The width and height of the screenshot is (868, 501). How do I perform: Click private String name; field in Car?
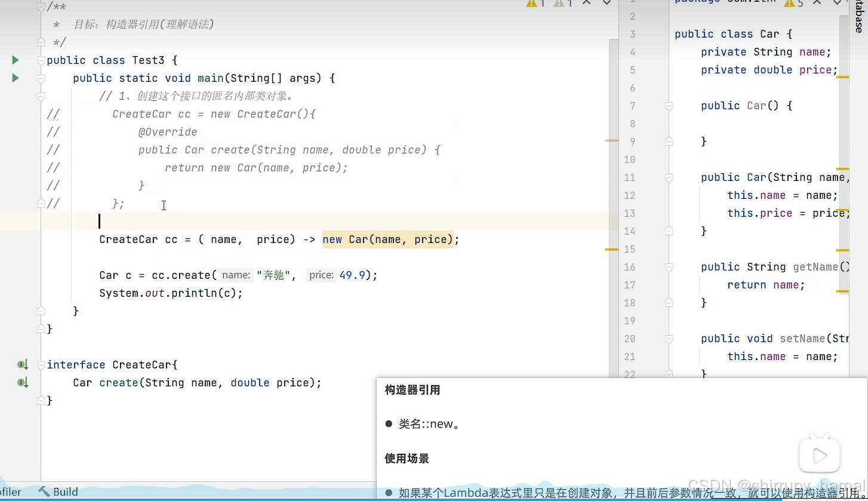click(766, 52)
